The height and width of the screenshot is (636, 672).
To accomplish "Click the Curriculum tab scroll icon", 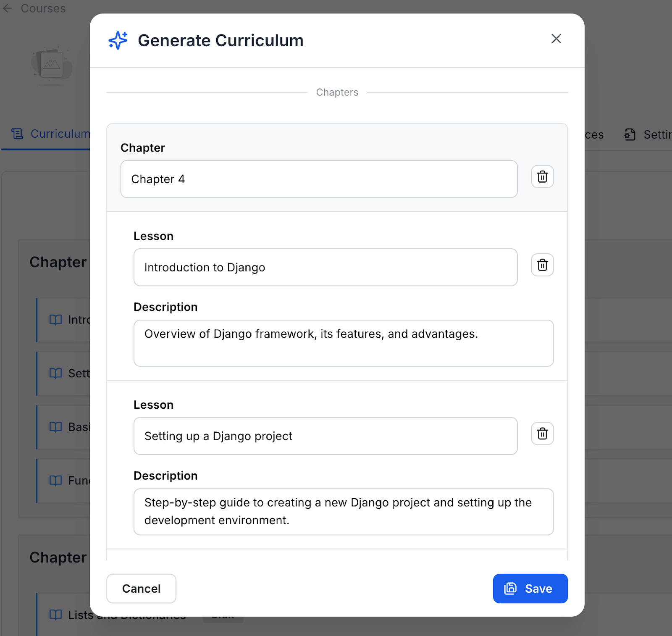I will [x=17, y=134].
